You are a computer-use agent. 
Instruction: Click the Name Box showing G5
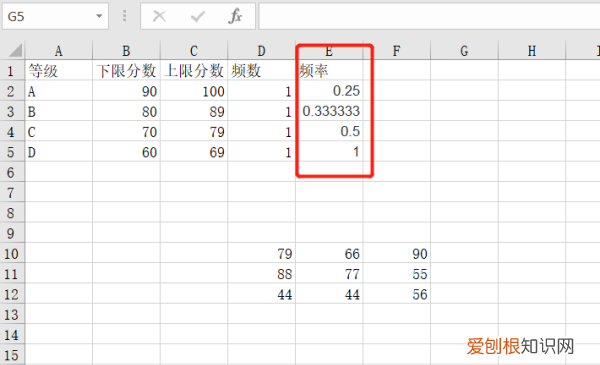tap(55, 16)
